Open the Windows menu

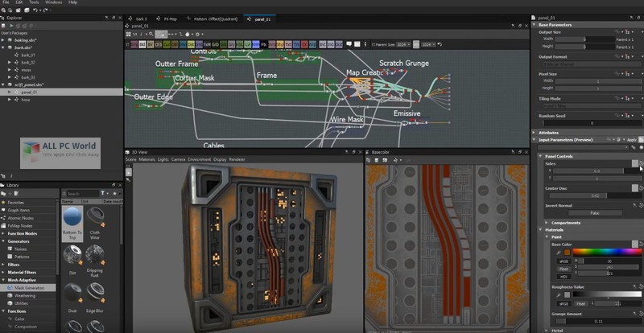pyautogui.click(x=53, y=2)
